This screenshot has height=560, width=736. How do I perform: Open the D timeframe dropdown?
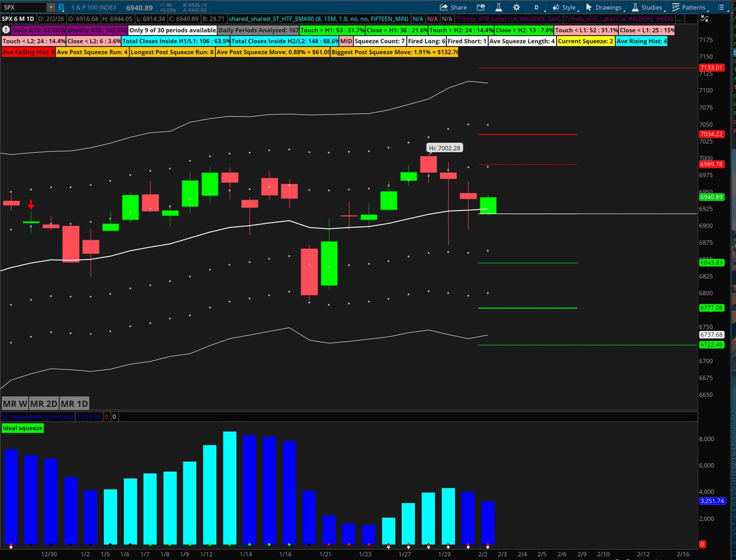(x=537, y=7)
